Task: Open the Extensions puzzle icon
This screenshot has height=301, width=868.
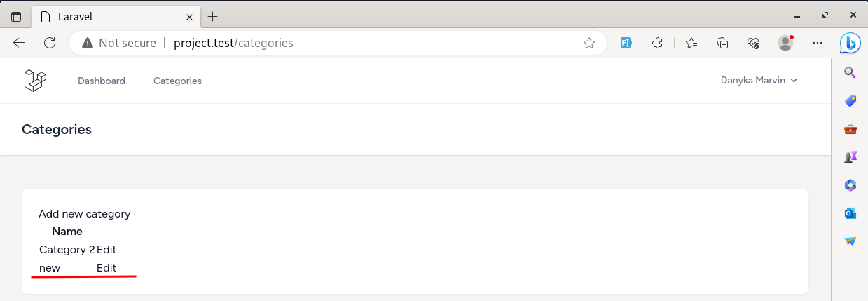Action: pyautogui.click(x=657, y=43)
